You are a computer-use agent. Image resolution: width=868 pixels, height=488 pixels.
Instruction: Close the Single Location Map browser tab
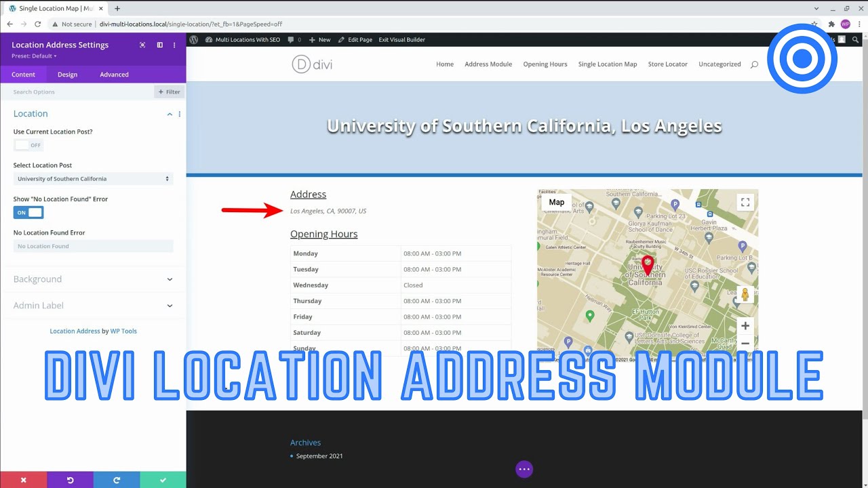102,8
